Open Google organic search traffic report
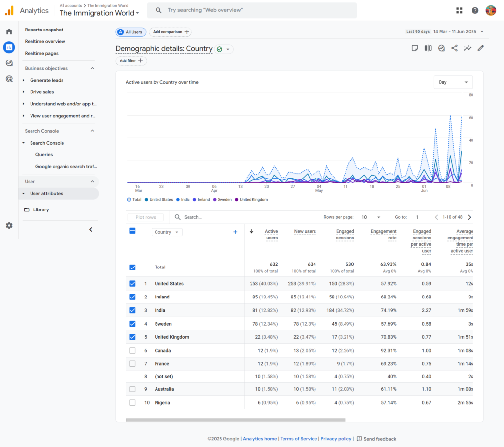504x447 pixels. [x=66, y=166]
